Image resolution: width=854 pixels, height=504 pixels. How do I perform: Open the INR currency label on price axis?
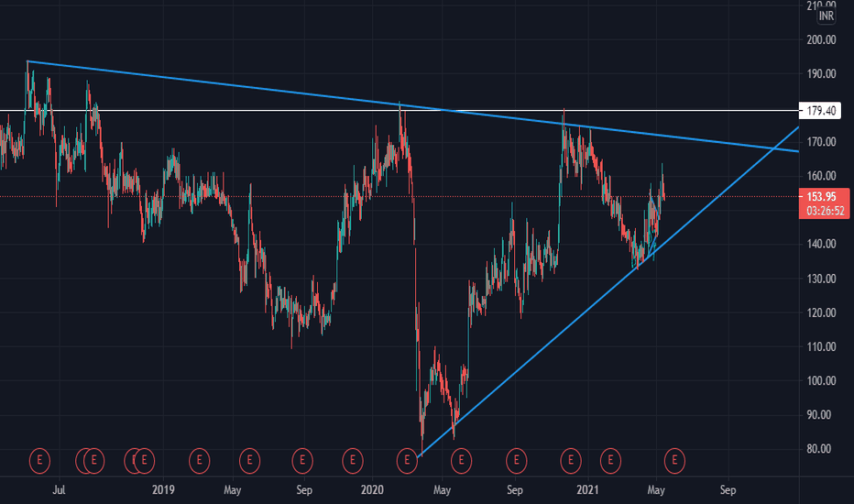[827, 16]
